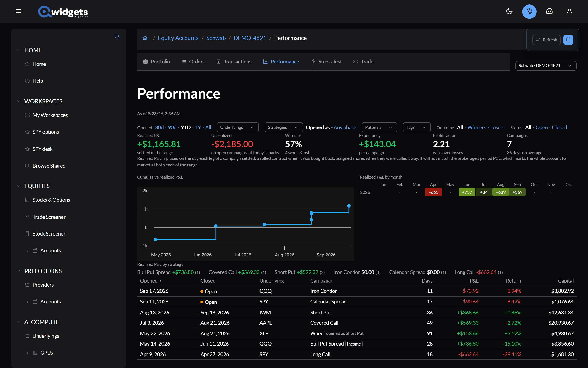Open Trade Screener in sidebar

(x=49, y=217)
